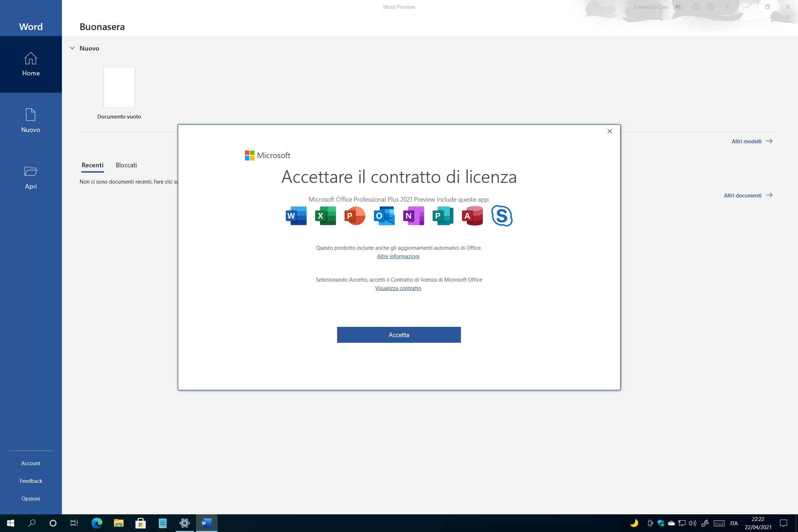Open the Windows Start menu
This screenshot has height=532, width=798.
[11, 523]
